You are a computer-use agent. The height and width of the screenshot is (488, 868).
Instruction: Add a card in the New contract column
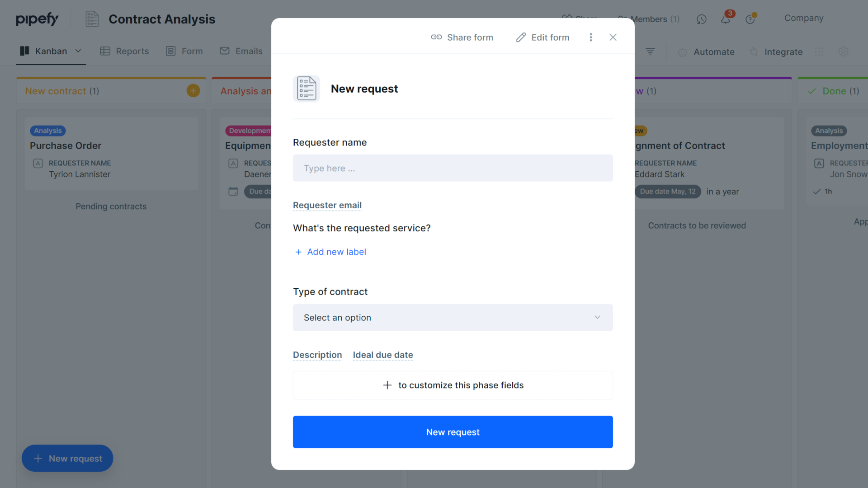(193, 90)
